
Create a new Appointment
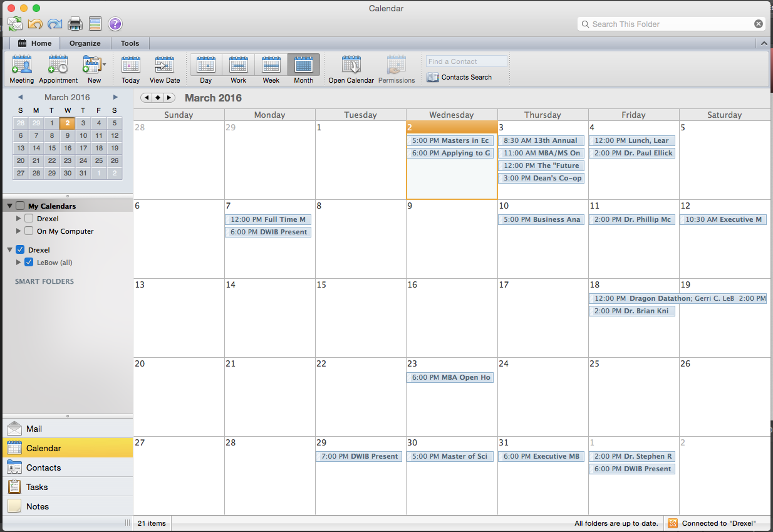coord(58,69)
